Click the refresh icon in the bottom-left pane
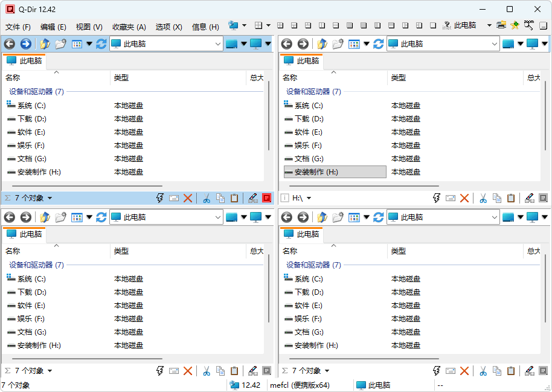Image resolution: width=552 pixels, height=392 pixels. 101,217
